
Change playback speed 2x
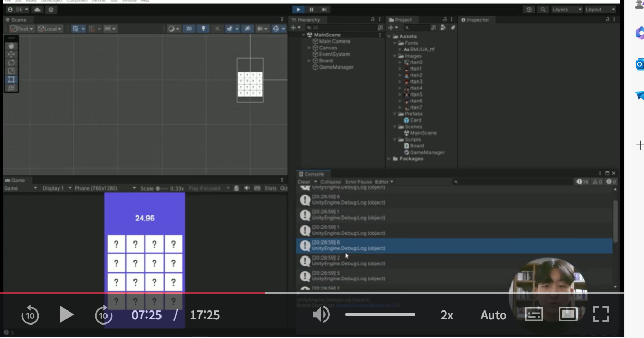tap(447, 315)
